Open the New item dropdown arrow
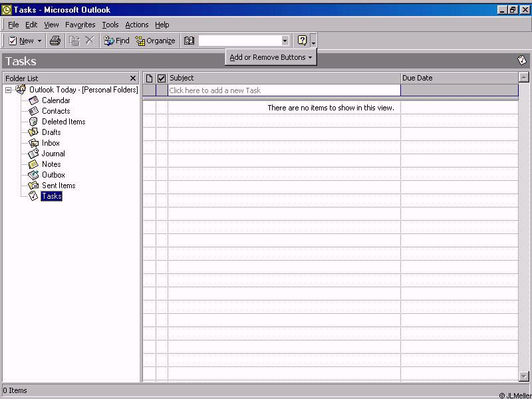Screen dimensions: 532x399 [x=39, y=41]
